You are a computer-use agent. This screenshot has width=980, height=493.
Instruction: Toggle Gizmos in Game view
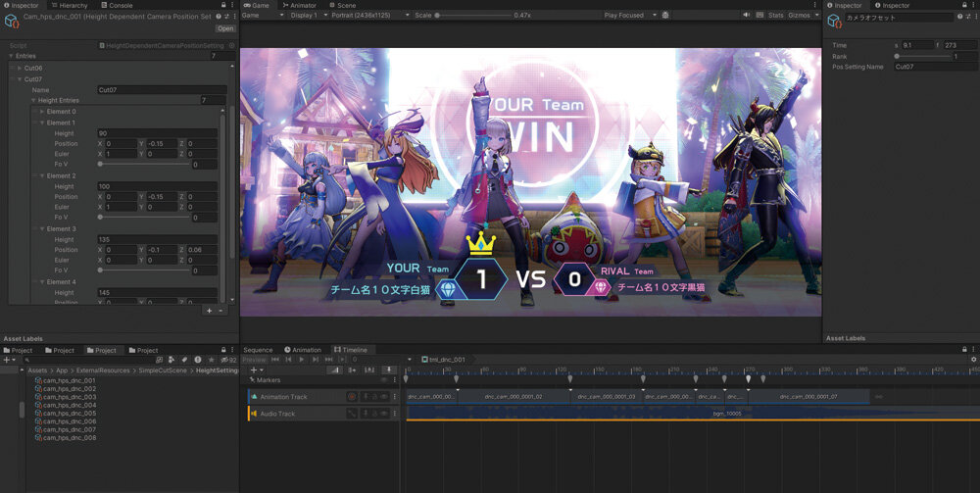click(799, 15)
